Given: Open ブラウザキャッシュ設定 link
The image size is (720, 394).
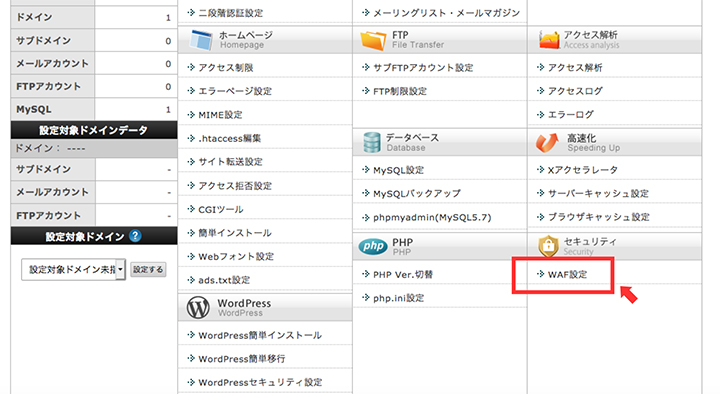Looking at the screenshot, I should click(x=598, y=217).
